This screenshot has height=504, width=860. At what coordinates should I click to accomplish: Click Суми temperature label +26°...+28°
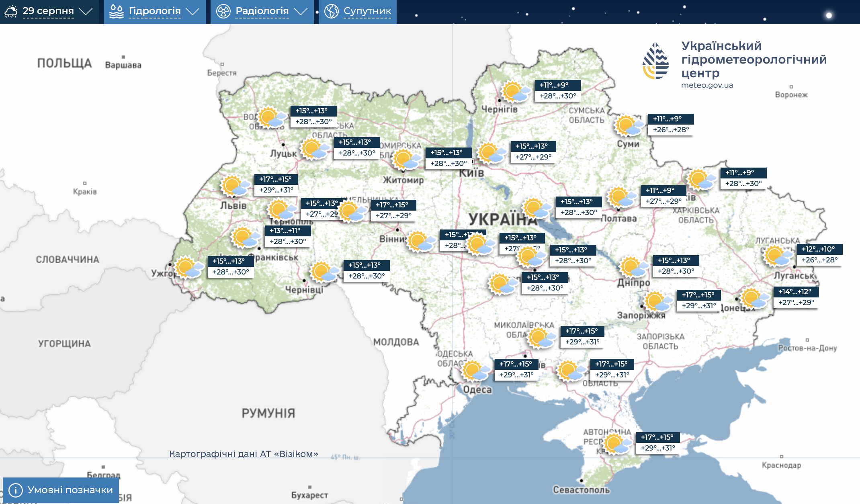[x=671, y=130]
